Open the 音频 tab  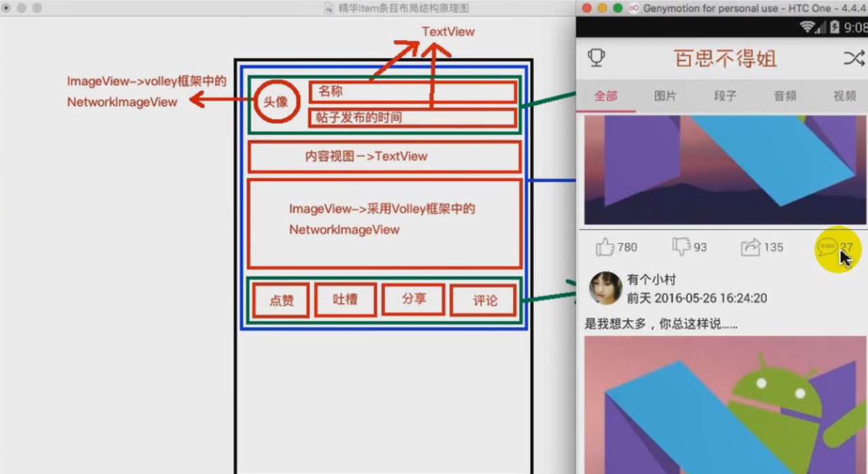(784, 96)
